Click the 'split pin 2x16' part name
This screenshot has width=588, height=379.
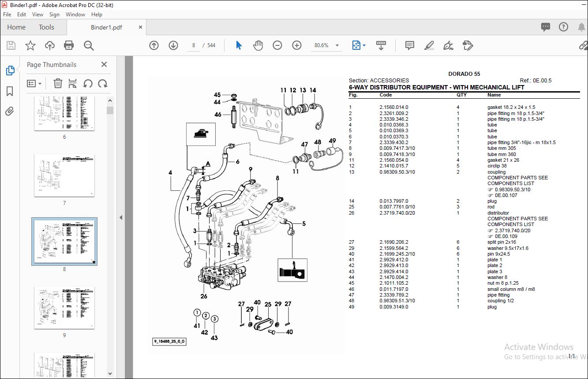pos(502,242)
